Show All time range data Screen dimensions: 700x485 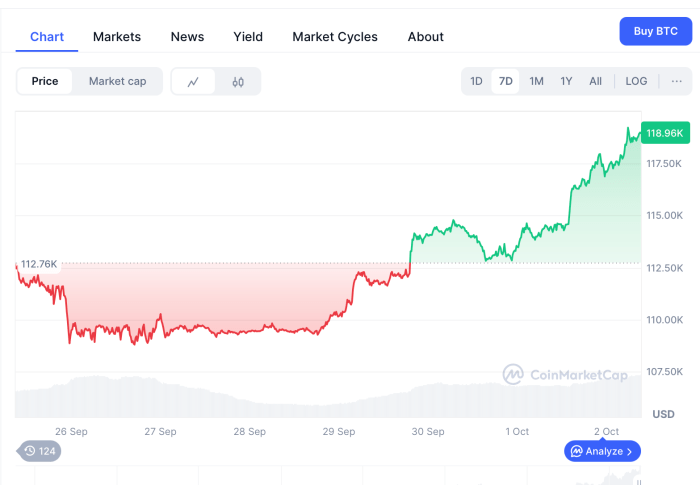(x=596, y=81)
